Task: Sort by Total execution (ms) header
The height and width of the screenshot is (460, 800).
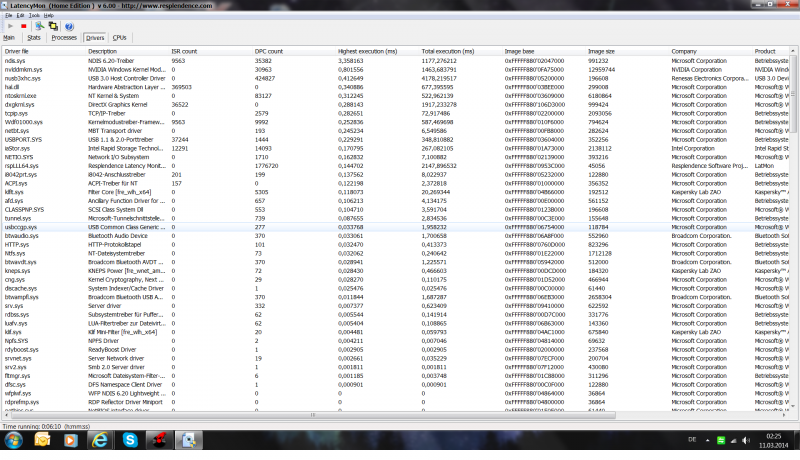Action: [461, 52]
